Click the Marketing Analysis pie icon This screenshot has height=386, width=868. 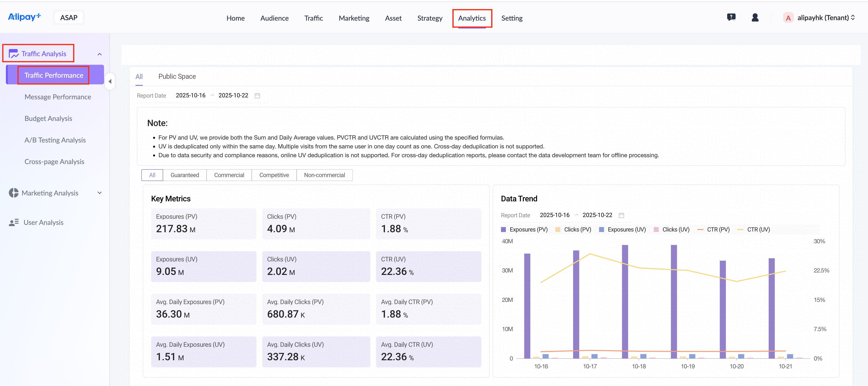tap(13, 193)
